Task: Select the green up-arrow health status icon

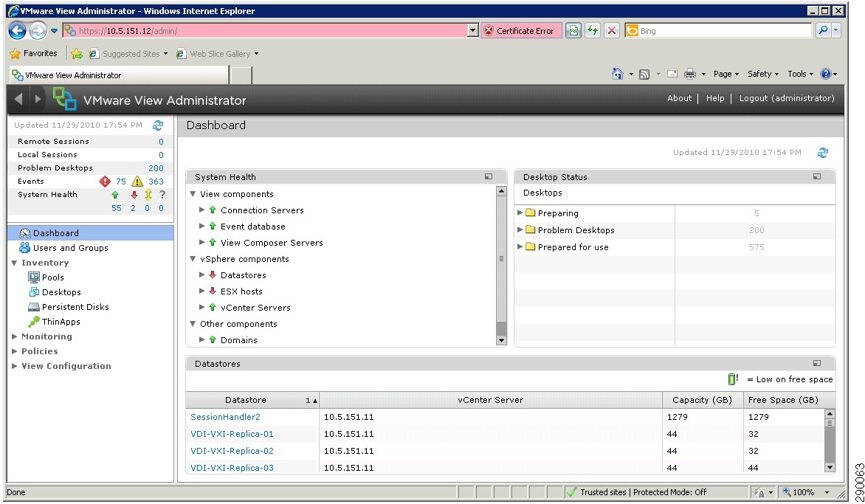Action: [x=115, y=195]
